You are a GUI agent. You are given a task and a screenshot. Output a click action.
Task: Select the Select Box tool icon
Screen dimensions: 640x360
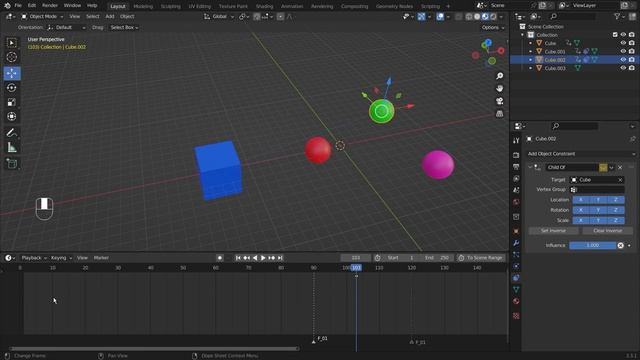point(12,42)
